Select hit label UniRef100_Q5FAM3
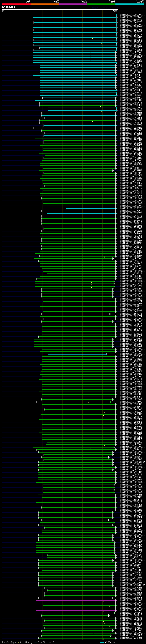 tap(131, 495)
